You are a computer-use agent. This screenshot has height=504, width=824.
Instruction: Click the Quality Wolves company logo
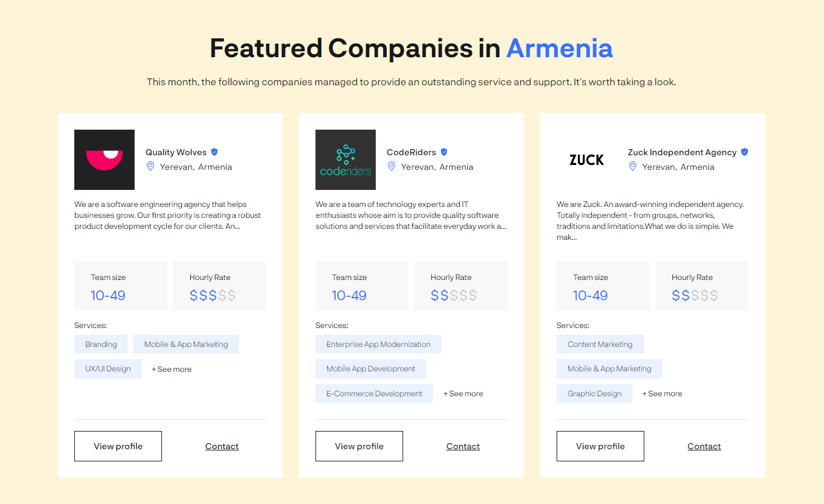click(104, 159)
